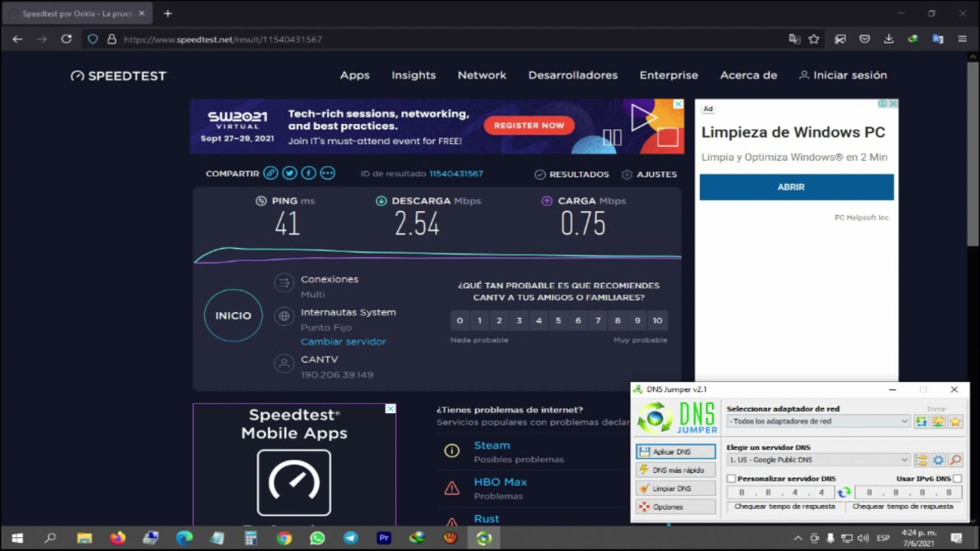Image resolution: width=980 pixels, height=551 pixels.
Task: Open the Network menu
Action: pos(482,75)
